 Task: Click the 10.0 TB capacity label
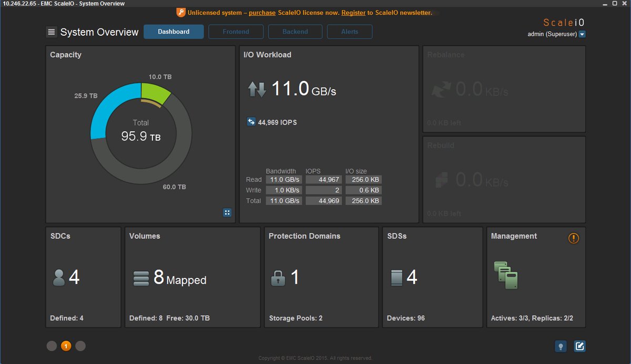pos(160,77)
